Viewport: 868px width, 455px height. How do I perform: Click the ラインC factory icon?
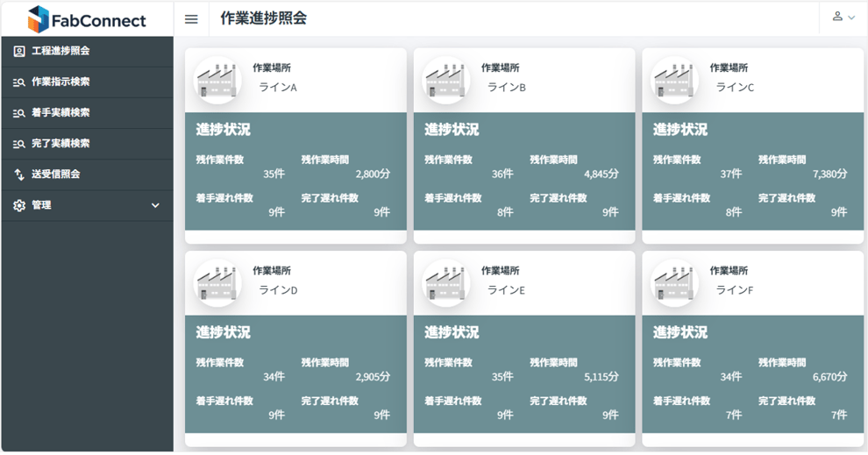click(674, 81)
